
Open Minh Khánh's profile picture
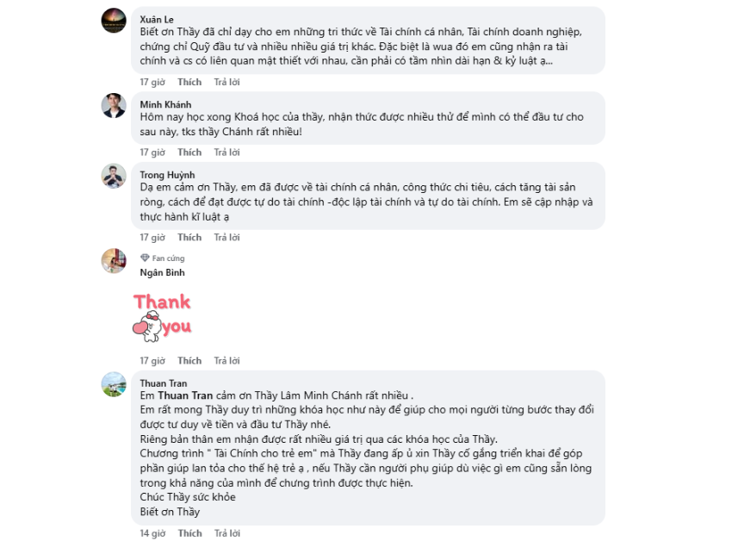tap(114, 105)
